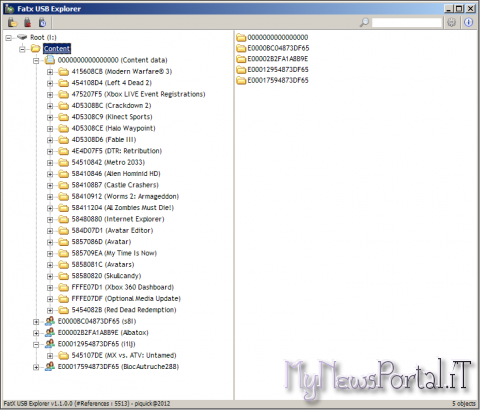Expand the Kinect Sports tree node
The image size is (480, 410).
(50, 117)
